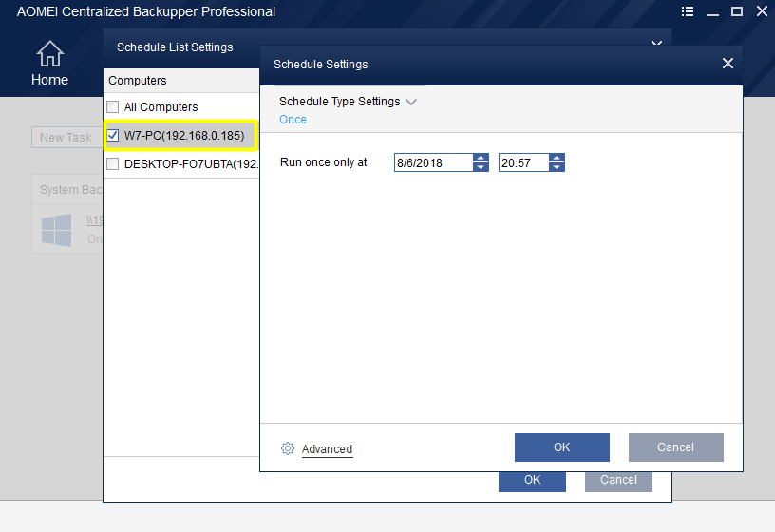Click the New Task button in main window
This screenshot has height=532, width=775.
(67, 138)
